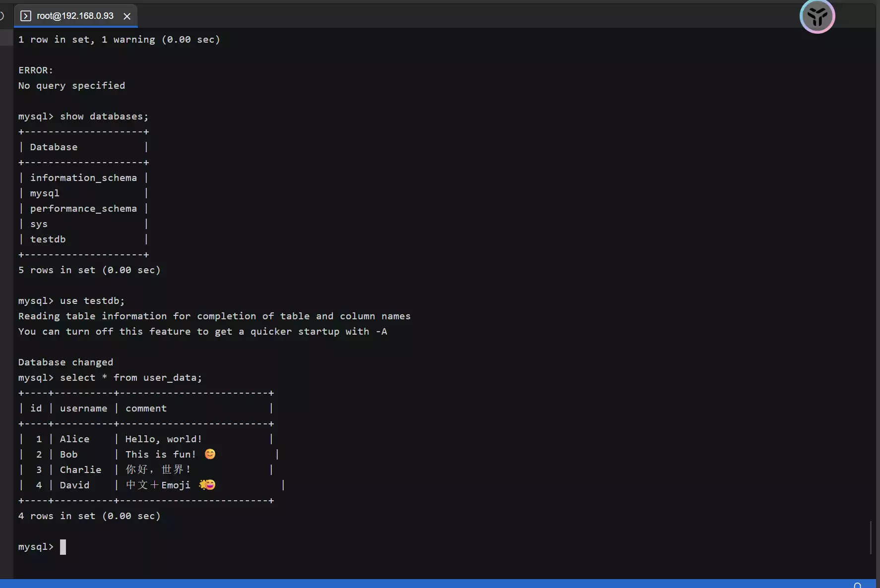Click the terminal icon in the tab
The width and height of the screenshot is (880, 588).
pos(26,16)
